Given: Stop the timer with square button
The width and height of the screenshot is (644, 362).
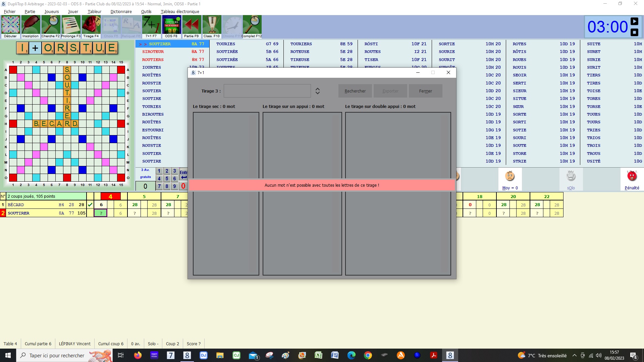Looking at the screenshot, I should (634, 33).
